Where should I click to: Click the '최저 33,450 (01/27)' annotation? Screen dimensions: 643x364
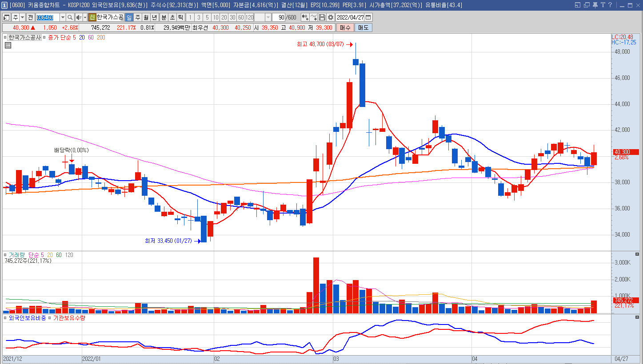168,241
